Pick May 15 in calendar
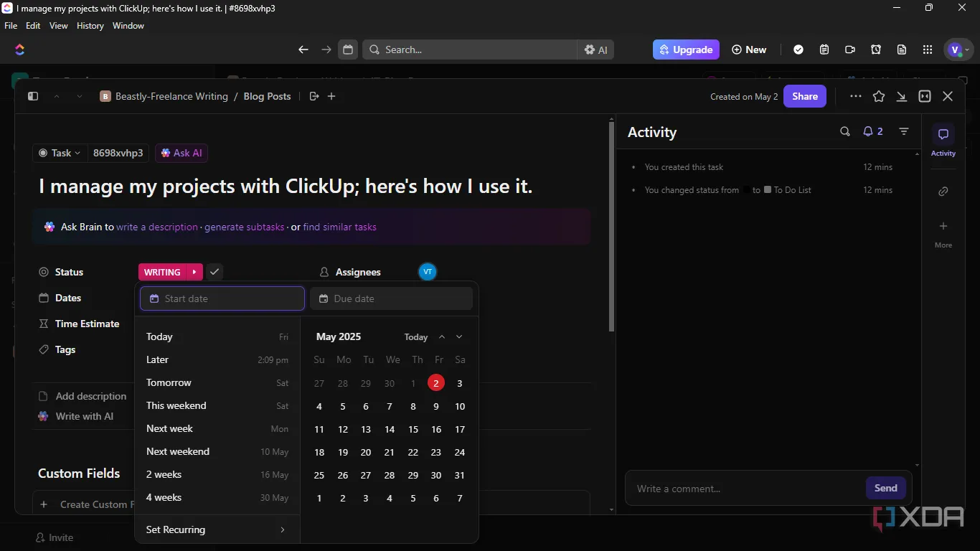The image size is (980, 551). tap(413, 429)
